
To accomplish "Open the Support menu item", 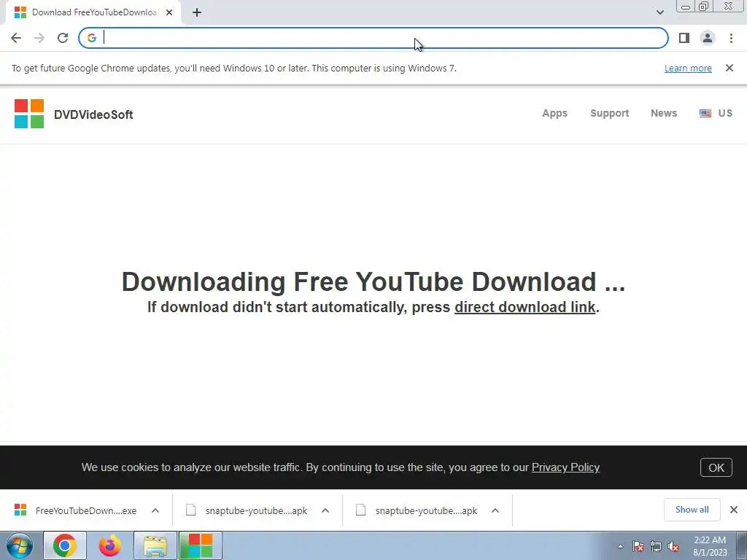I will point(609,113).
